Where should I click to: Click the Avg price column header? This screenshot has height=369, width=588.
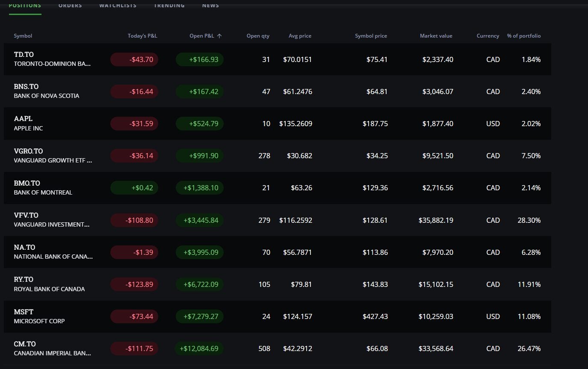[300, 36]
